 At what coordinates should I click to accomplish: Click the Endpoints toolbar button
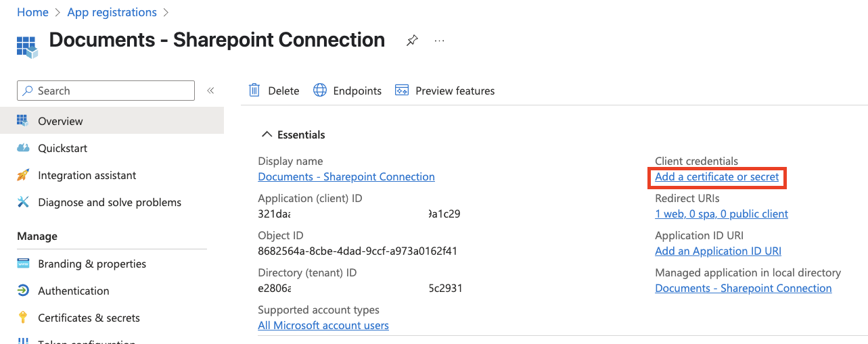pyautogui.click(x=348, y=91)
